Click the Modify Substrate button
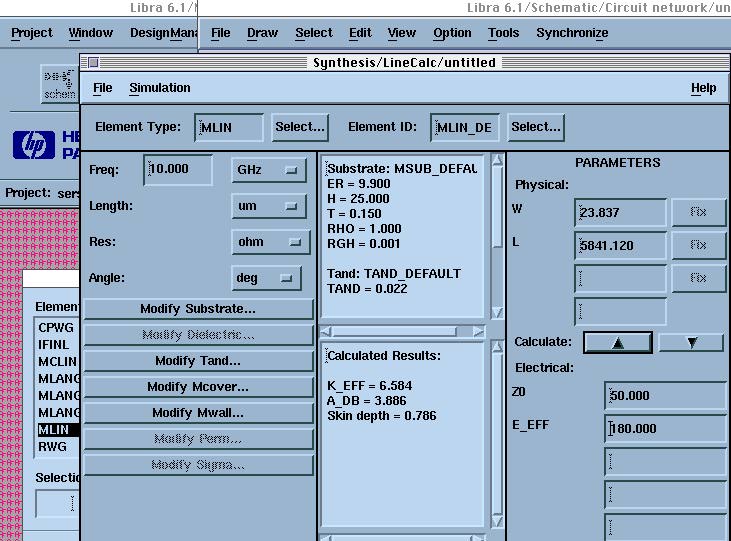The image size is (731, 541). (198, 309)
